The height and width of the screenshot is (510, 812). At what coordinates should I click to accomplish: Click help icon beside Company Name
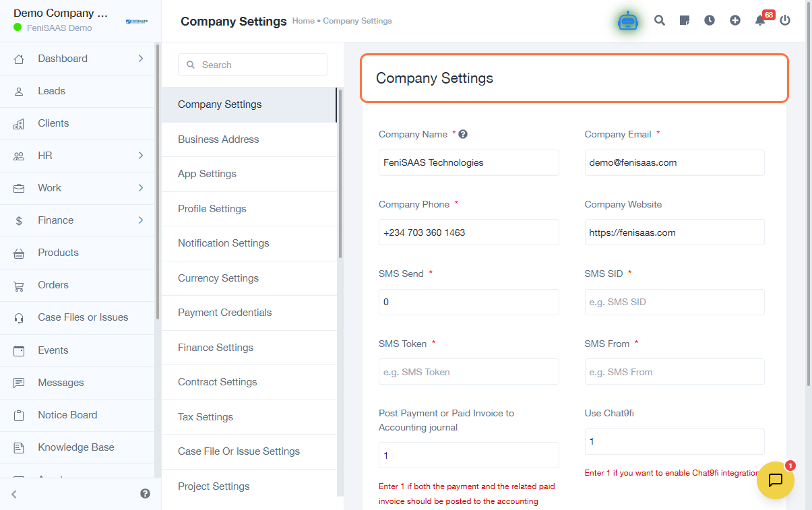click(x=463, y=134)
